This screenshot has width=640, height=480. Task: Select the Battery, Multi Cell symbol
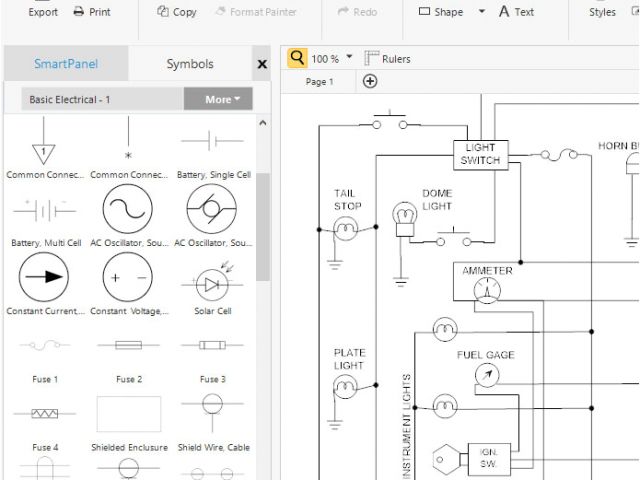(43, 210)
